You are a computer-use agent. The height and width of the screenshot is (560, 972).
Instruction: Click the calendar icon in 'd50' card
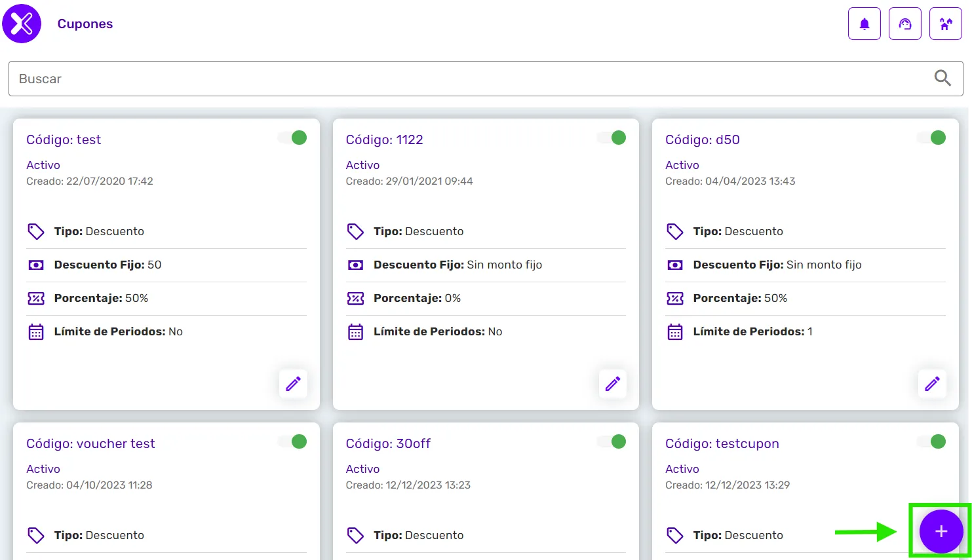tap(675, 331)
